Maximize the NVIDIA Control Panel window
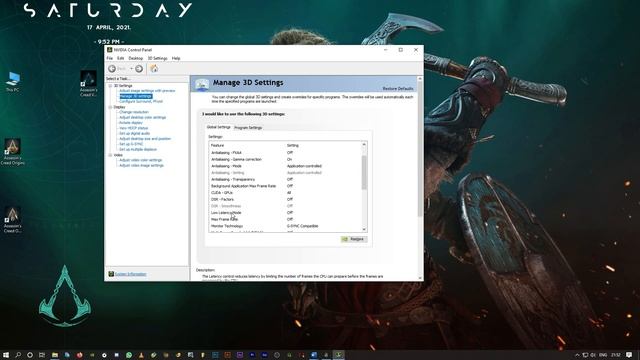Viewport: 640px width, 360px height. (x=401, y=50)
